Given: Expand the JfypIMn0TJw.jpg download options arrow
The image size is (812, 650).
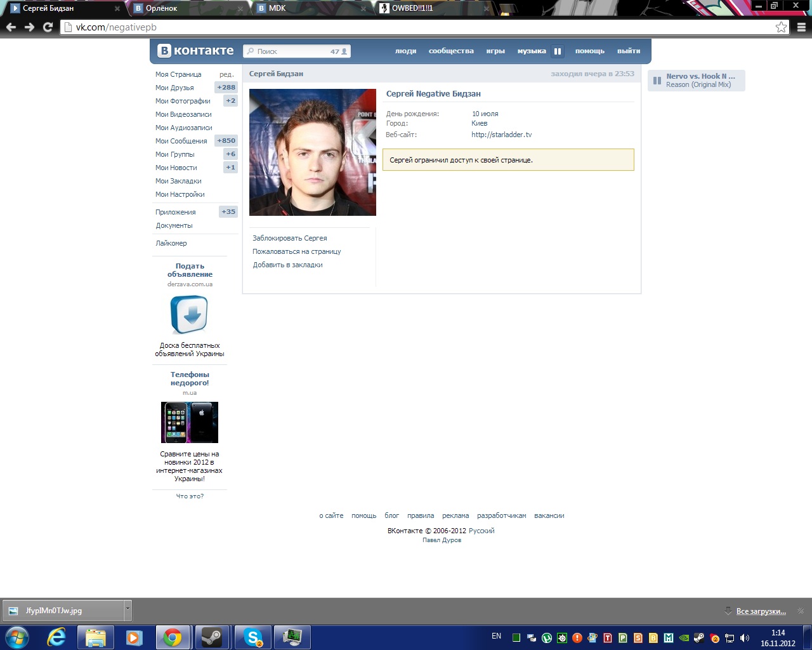Looking at the screenshot, I should (128, 610).
